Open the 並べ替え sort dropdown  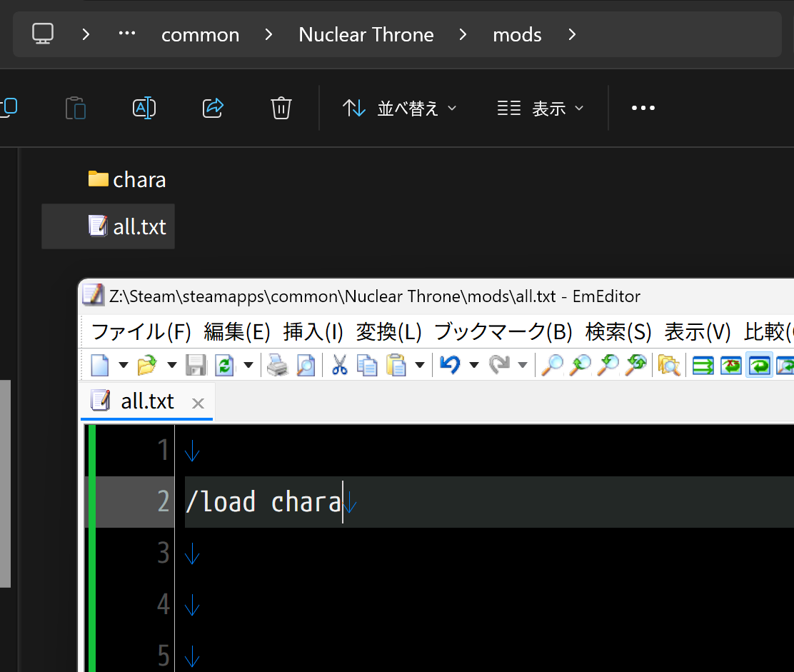pyautogui.click(x=400, y=109)
